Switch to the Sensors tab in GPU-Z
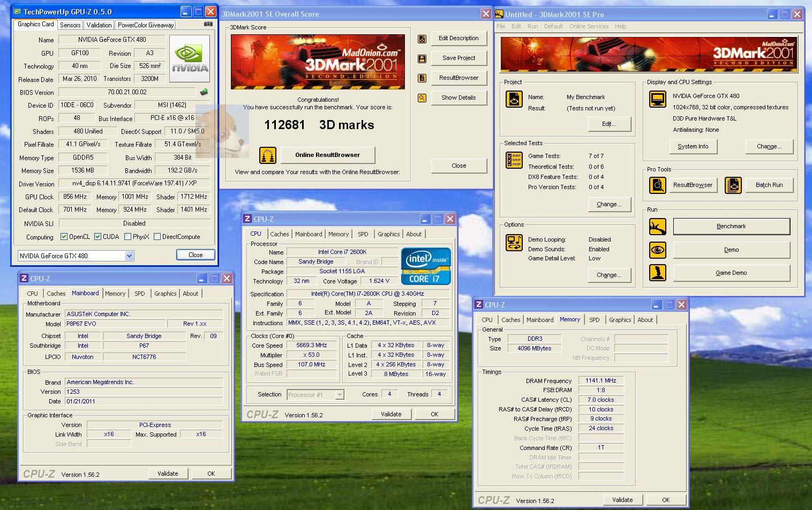Image resolution: width=812 pixels, height=510 pixels. (x=70, y=25)
